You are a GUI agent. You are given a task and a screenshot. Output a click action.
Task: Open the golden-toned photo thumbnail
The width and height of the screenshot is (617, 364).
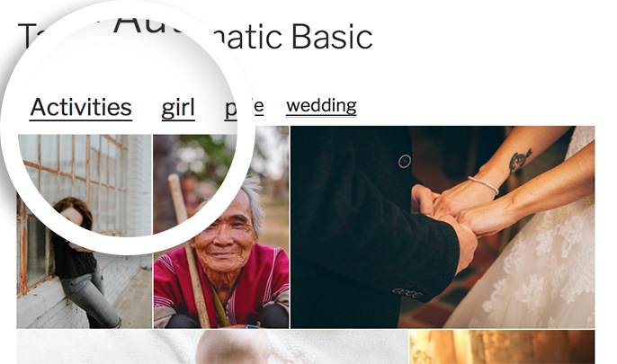pyautogui.click(x=502, y=347)
